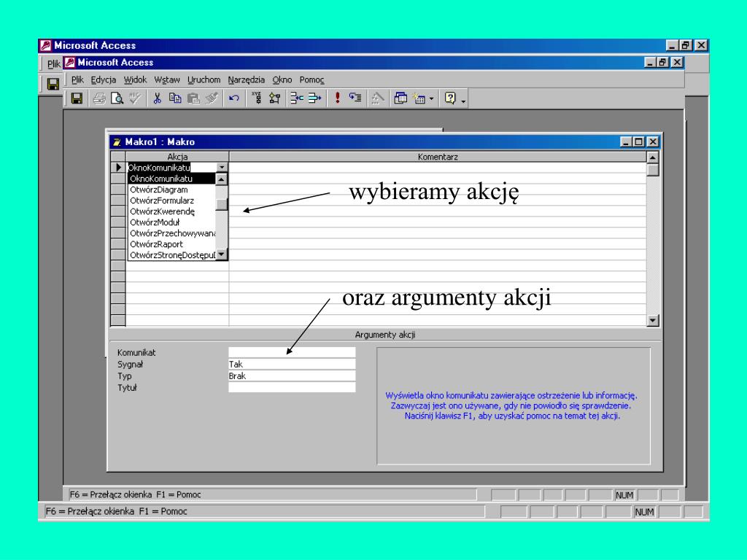Viewport: 747px width, 560px height.
Task: Click the Makro1 window title icon
Action: (x=117, y=142)
